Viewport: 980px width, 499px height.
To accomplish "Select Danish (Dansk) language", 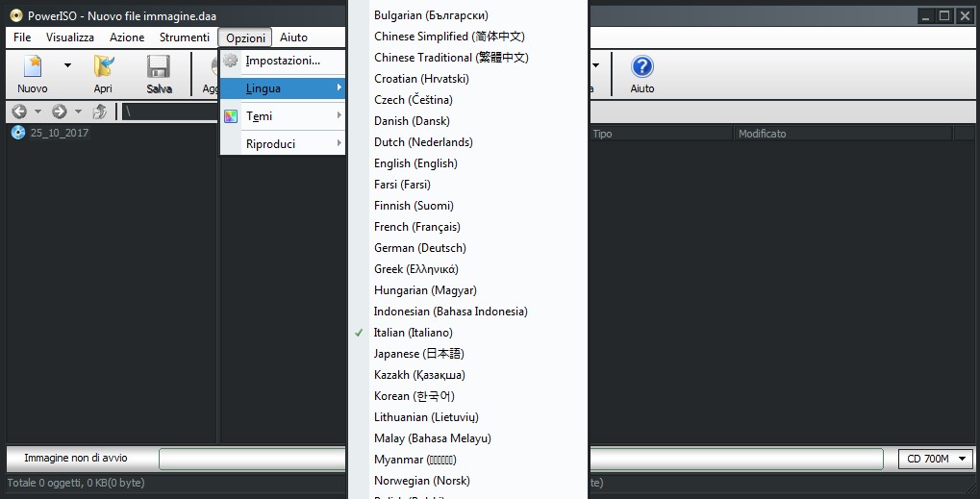I will [x=468, y=121].
